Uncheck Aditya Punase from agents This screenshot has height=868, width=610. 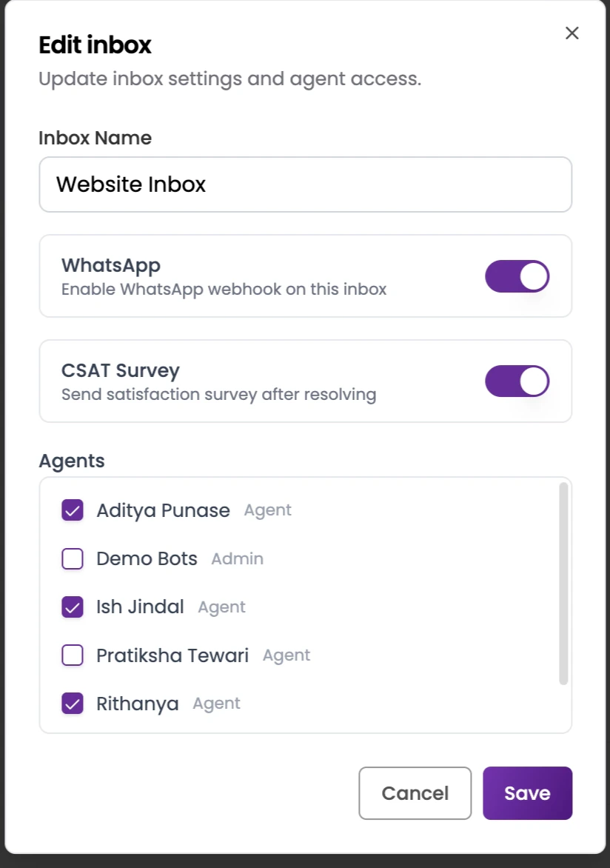(x=72, y=510)
